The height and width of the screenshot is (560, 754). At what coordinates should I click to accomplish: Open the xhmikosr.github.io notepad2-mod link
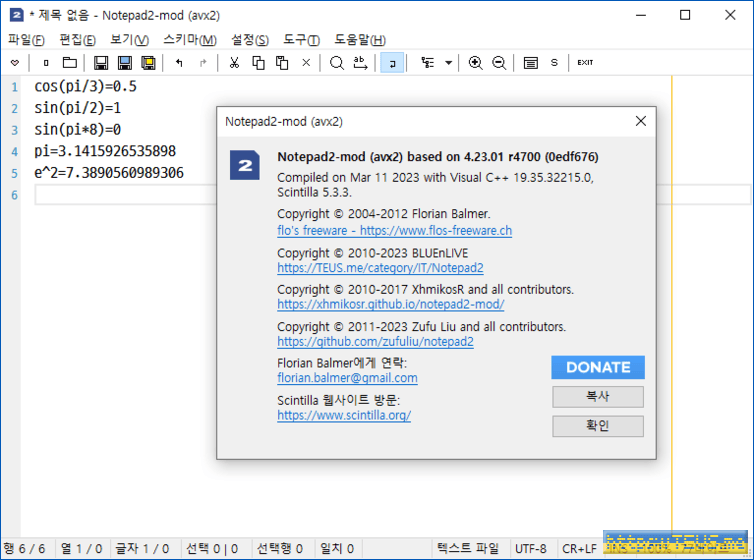[390, 304]
